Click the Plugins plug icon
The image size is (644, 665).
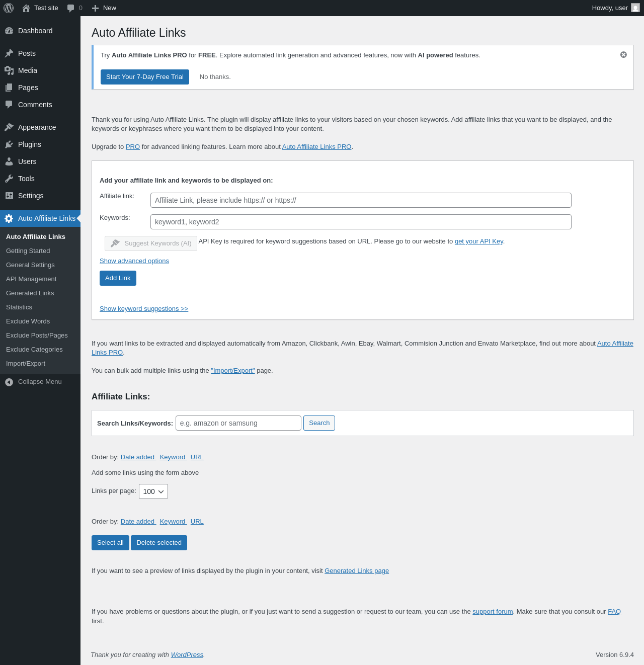tap(9, 144)
